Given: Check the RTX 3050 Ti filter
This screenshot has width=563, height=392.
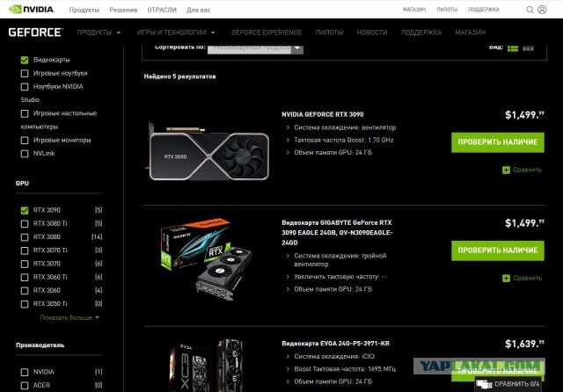Looking at the screenshot, I should tap(25, 304).
